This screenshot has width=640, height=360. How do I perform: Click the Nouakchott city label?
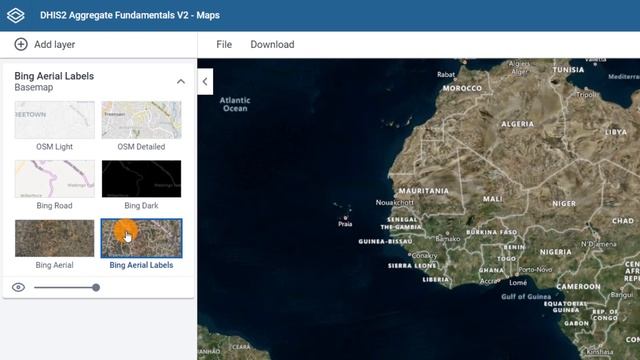coord(395,202)
